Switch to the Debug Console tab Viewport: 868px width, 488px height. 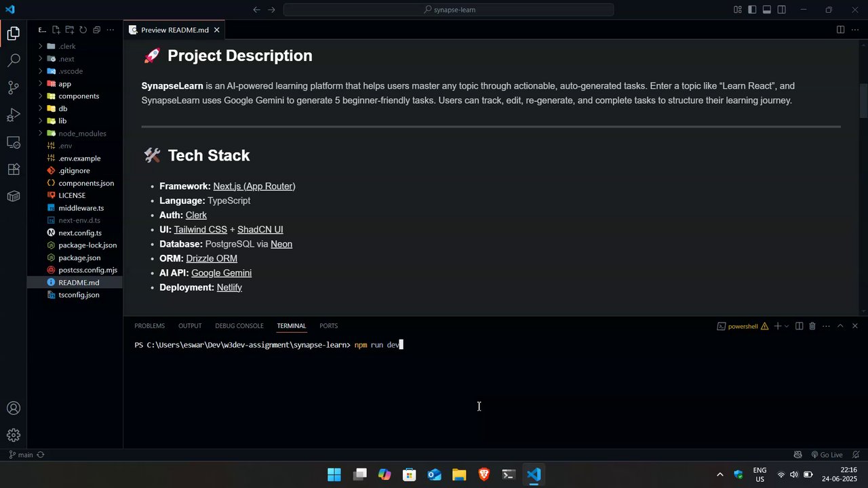[239, 326]
